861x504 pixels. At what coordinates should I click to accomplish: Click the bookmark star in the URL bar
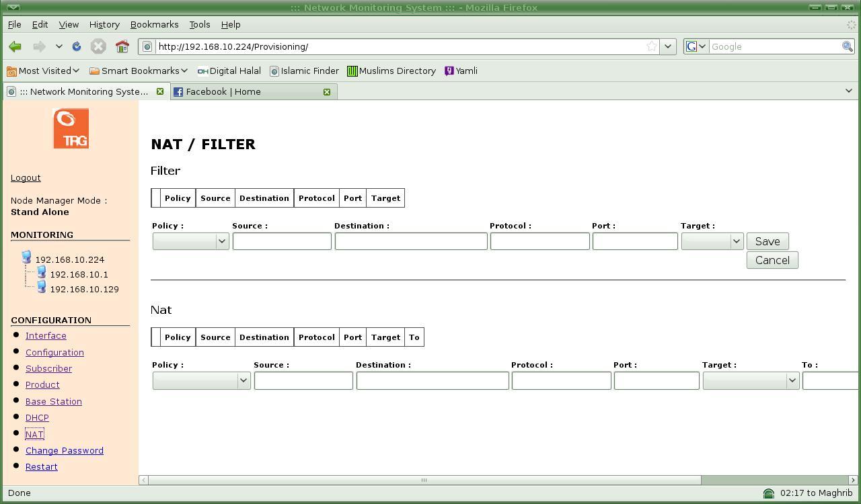[651, 46]
